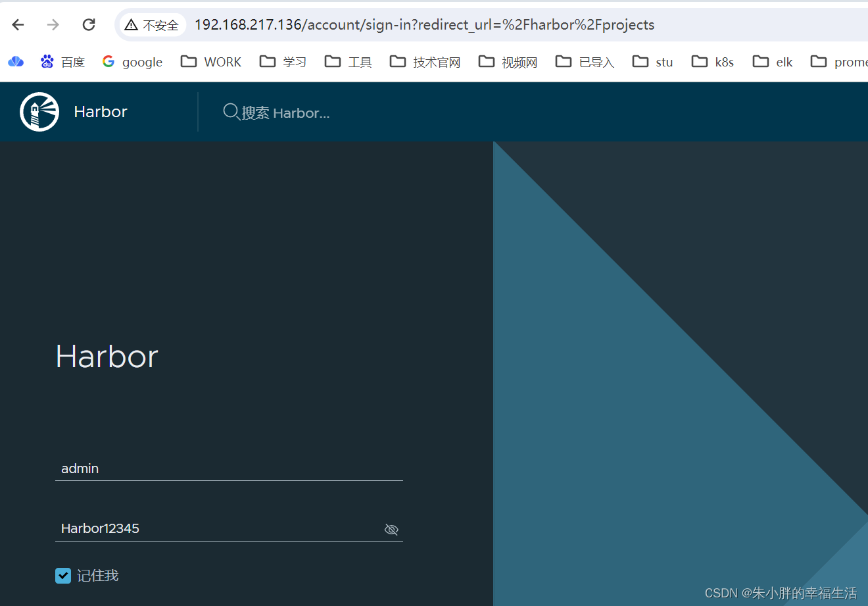This screenshot has width=868, height=606.
Task: Open the 技术官网 bookmark folder
Action: click(x=425, y=62)
